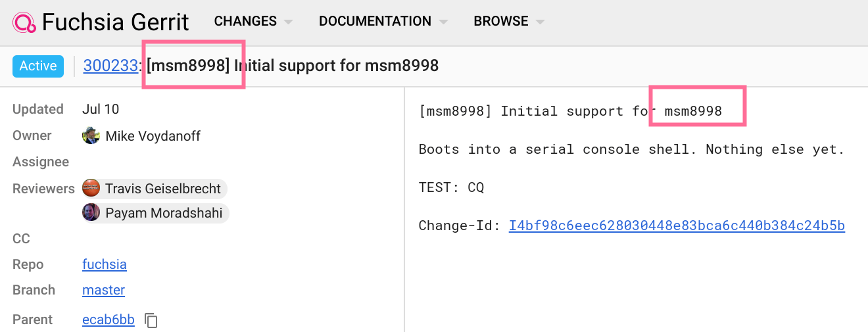The height and width of the screenshot is (332, 868).
Task: Open change number 300233 link
Action: coord(110,66)
